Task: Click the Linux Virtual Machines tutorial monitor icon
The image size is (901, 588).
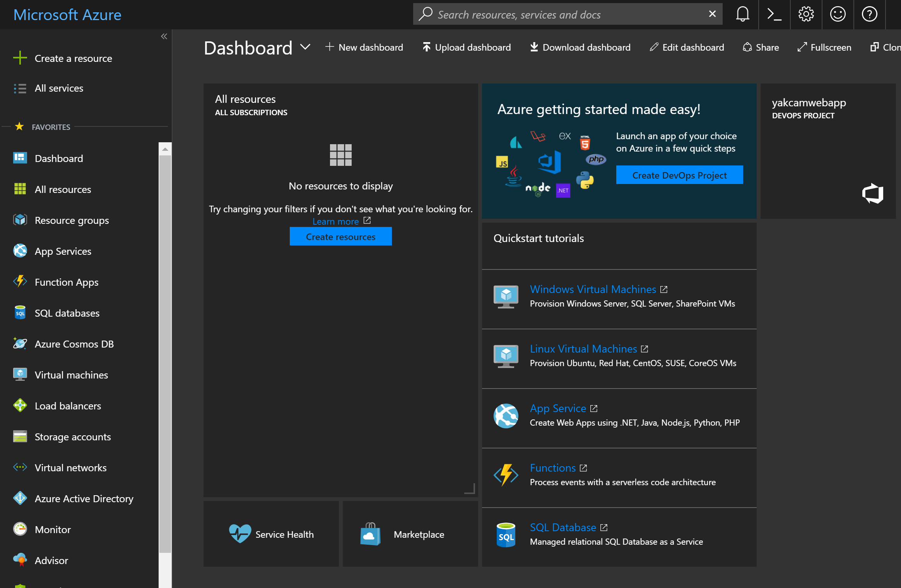Action: [506, 356]
